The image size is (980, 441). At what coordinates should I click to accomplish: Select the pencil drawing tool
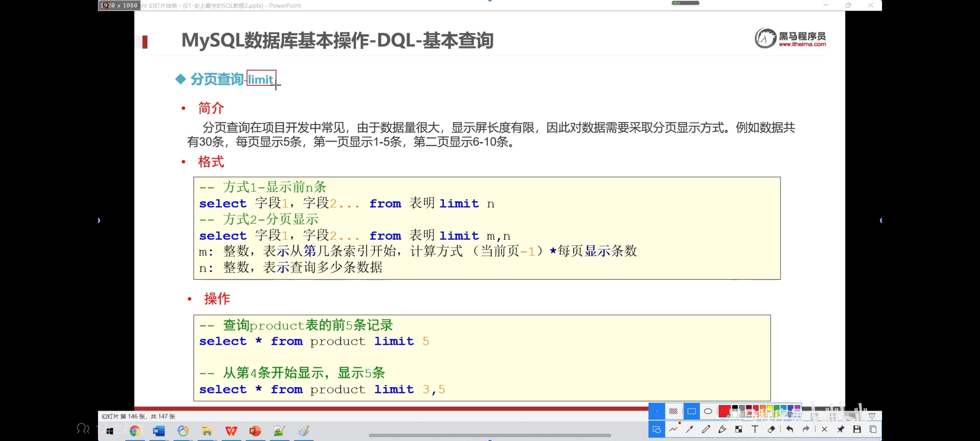pos(706,429)
